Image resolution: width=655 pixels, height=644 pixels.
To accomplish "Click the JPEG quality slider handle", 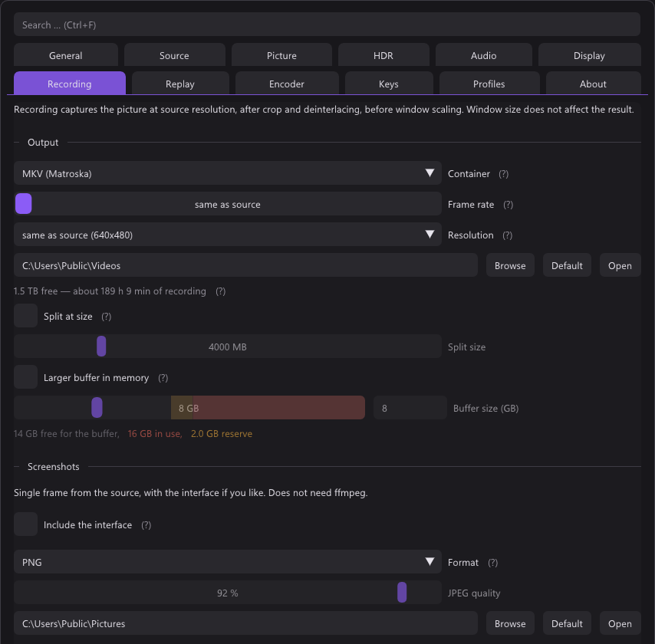I will 402,592.
